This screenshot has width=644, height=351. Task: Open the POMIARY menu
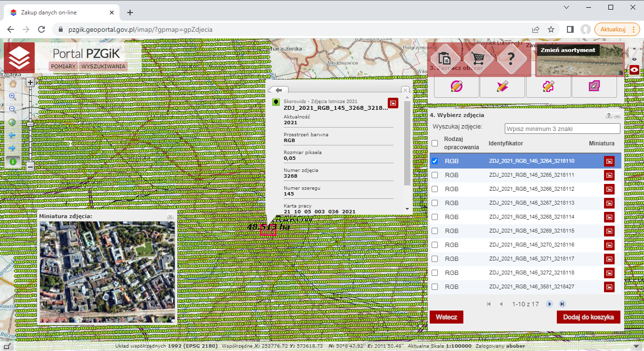tap(64, 66)
